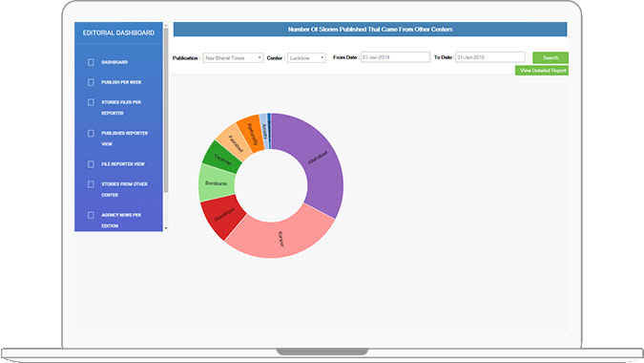
Task: Click the light green Barabanki slice
Action: (216, 183)
